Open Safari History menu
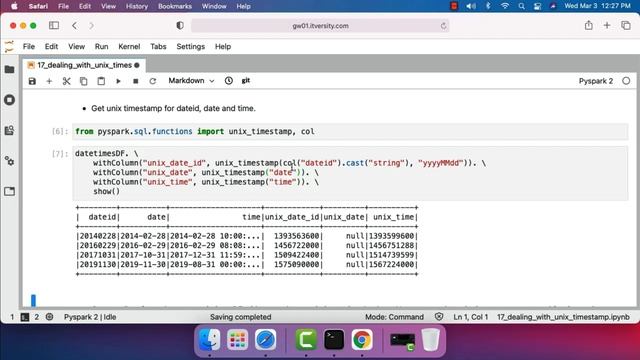Screen dimensions: 640x360 (137, 6)
